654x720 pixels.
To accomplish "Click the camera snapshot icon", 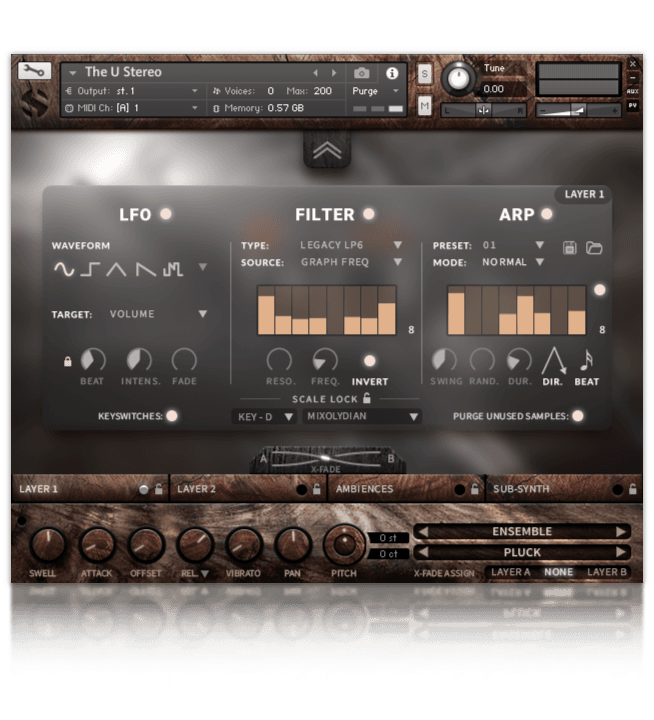I will [x=361, y=73].
